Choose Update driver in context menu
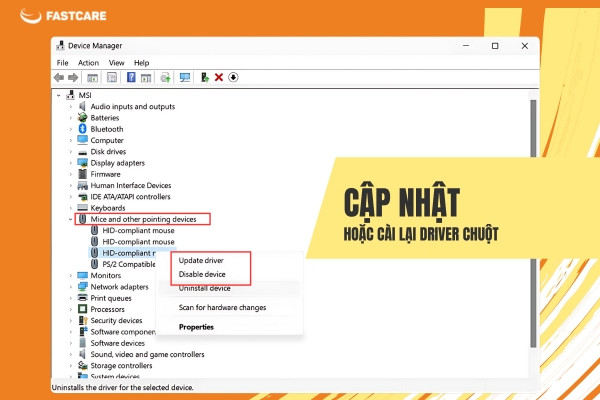600x400 pixels. tap(201, 260)
